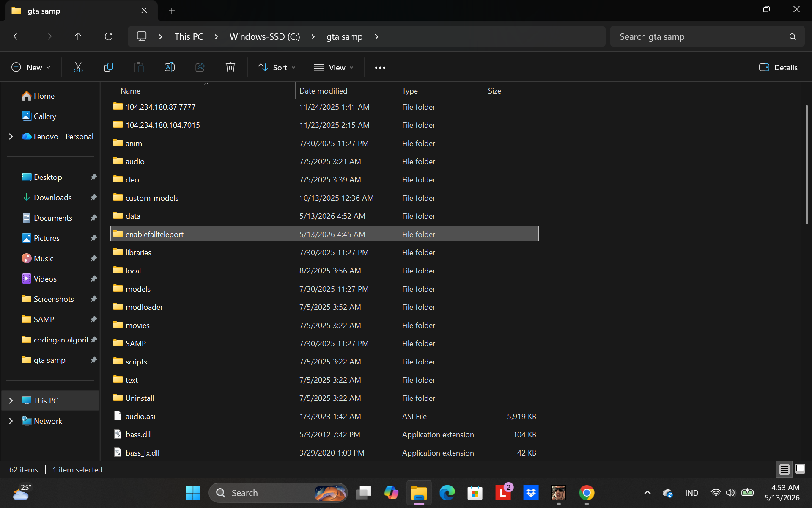Screen dimensions: 812x508
Task: Open the pinned SAMP sidebar folder
Action: tap(44, 320)
